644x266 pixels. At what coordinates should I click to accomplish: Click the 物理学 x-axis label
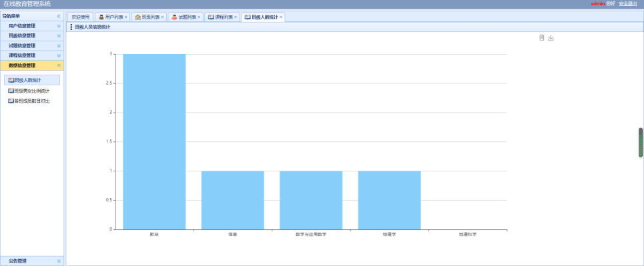(389, 235)
